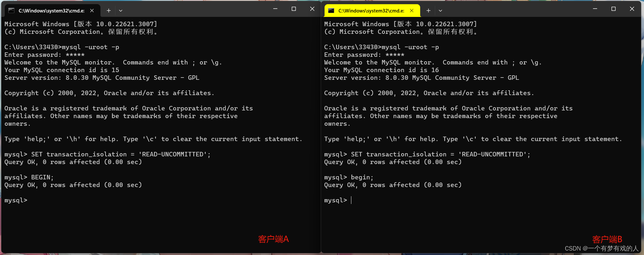
Task: Close the left terminal window
Action: (x=312, y=9)
